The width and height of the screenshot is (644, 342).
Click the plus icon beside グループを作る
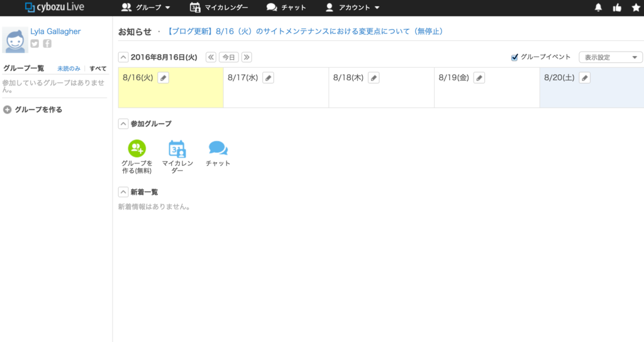click(x=7, y=109)
